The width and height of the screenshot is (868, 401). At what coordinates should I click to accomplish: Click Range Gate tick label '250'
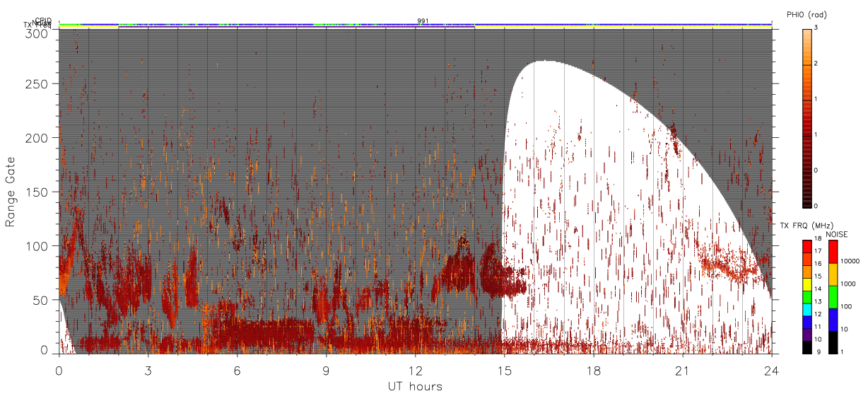click(x=38, y=84)
